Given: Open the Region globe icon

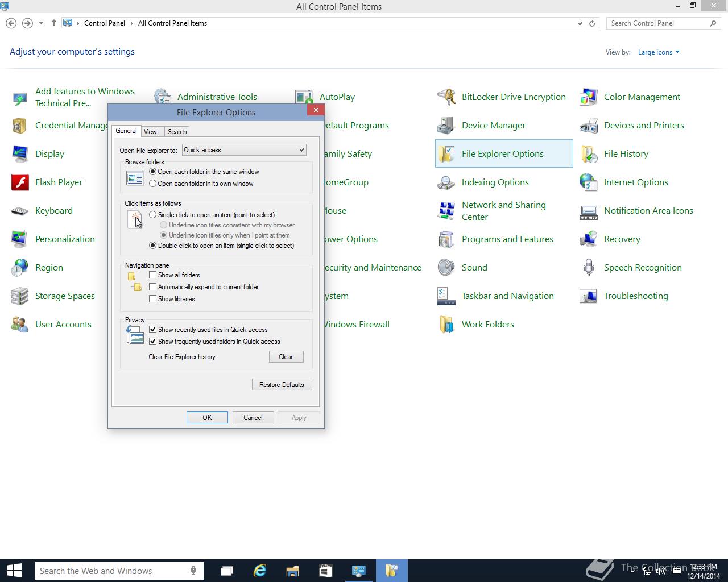Looking at the screenshot, I should click(x=19, y=268).
